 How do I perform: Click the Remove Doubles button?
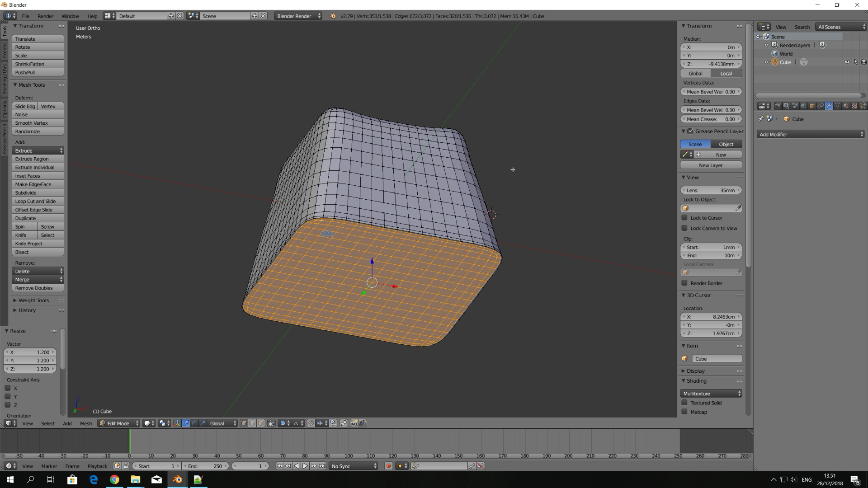tap(34, 288)
